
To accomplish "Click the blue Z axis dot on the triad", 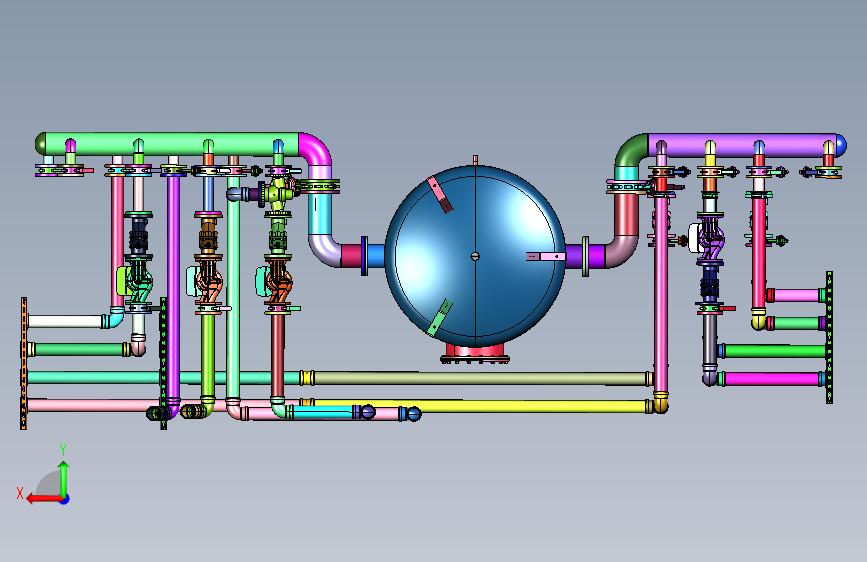I will point(65,499).
